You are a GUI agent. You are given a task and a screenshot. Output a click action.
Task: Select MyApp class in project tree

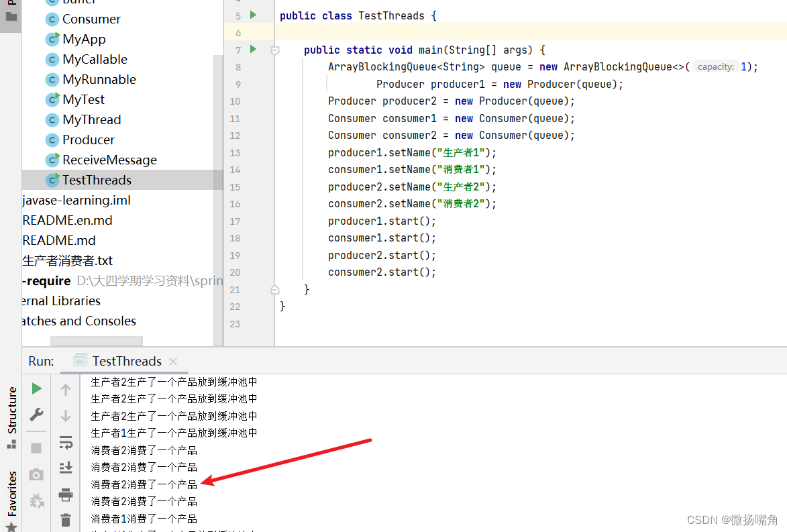[x=84, y=39]
